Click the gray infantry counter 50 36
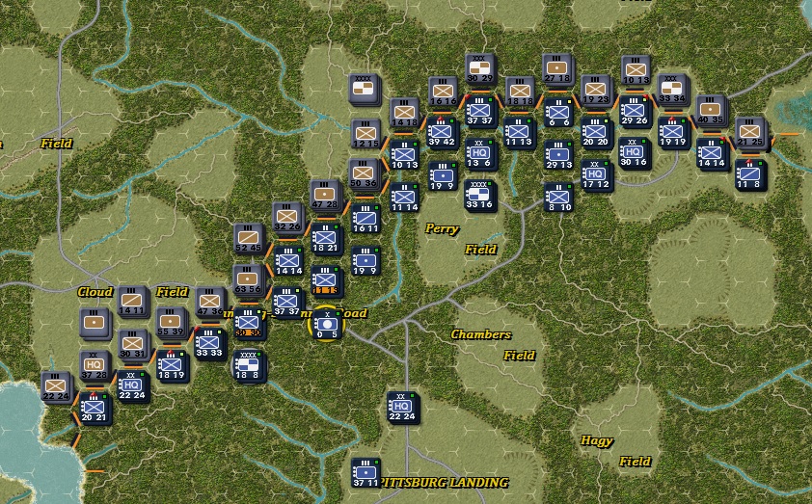The image size is (812, 504). click(364, 173)
